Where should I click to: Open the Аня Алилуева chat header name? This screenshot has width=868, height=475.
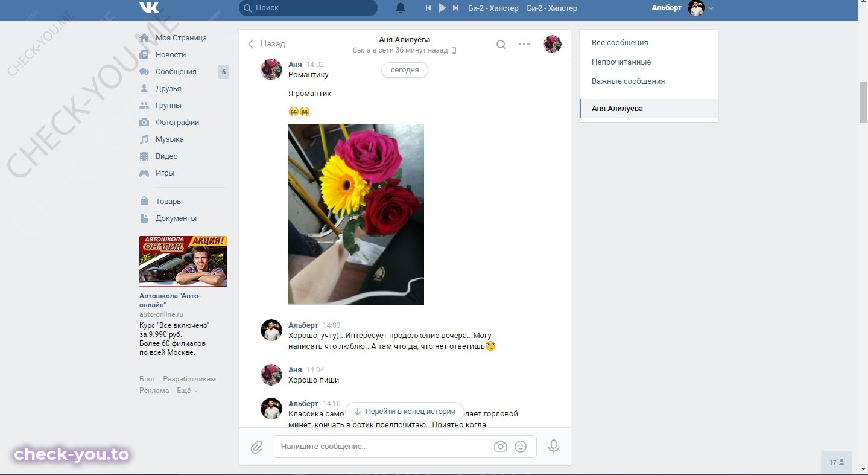click(404, 40)
